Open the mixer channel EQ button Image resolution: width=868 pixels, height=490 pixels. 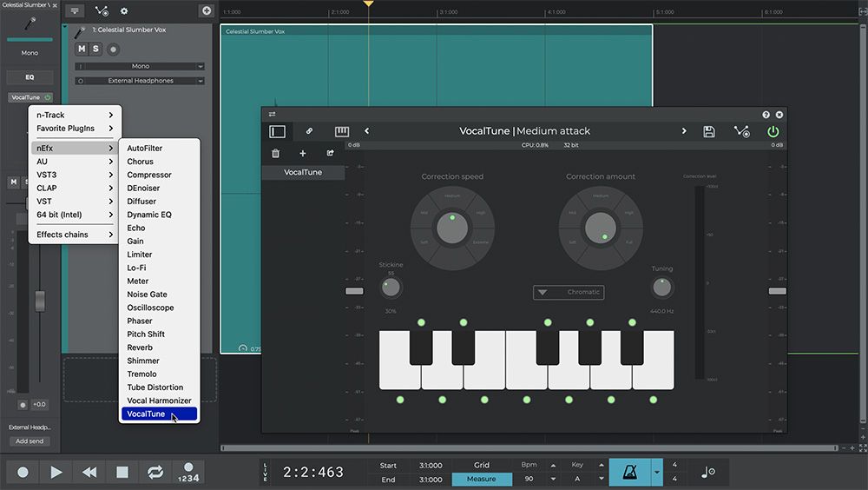tap(30, 77)
